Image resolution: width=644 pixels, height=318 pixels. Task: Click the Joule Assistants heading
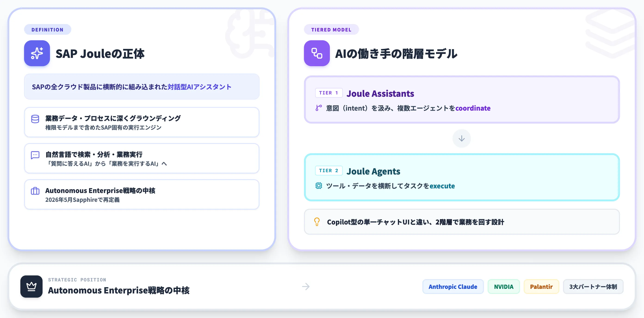coord(380,93)
